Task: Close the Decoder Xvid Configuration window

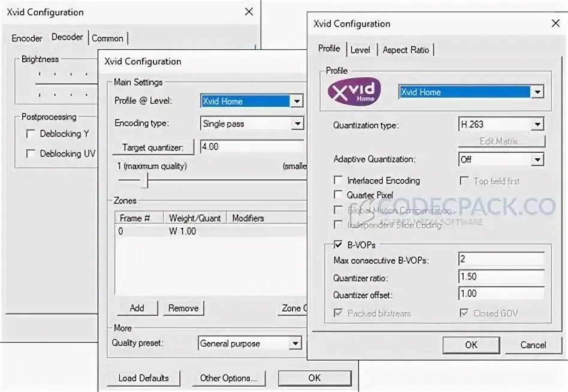Action: (249, 12)
